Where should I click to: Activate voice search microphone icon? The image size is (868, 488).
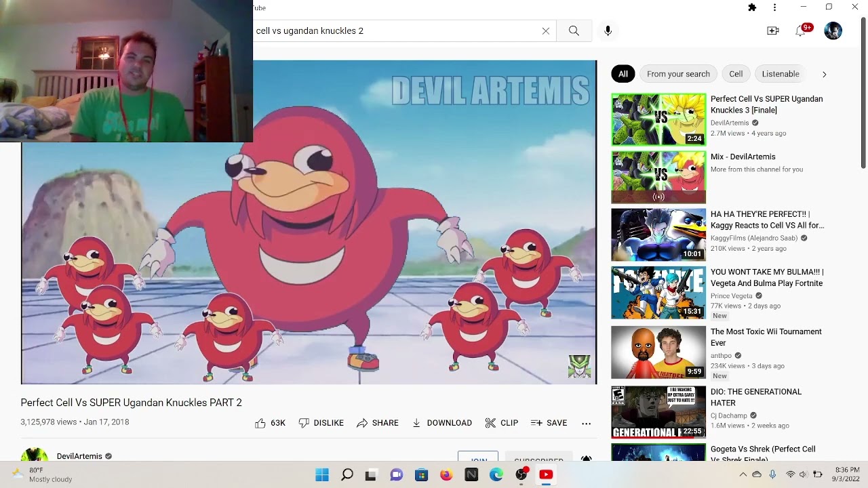pos(608,30)
